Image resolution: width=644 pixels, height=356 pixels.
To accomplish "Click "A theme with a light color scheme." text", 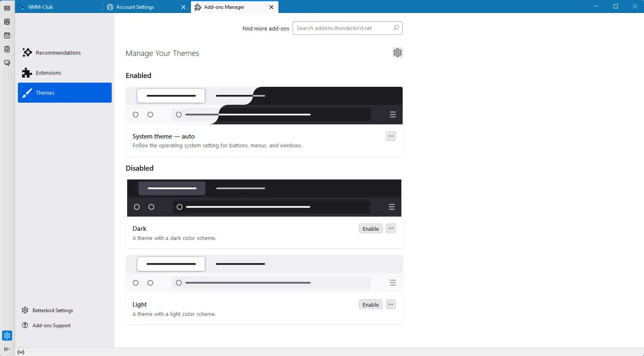I will point(174,314).
